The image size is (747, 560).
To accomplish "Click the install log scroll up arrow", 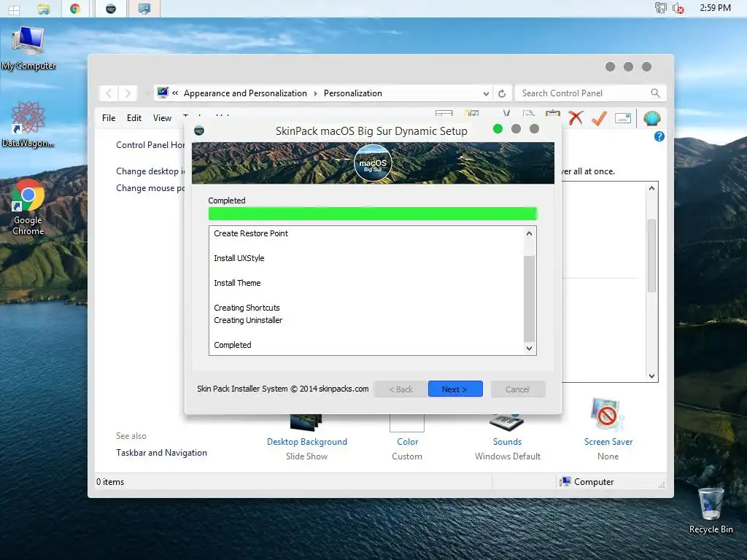I will click(x=529, y=233).
